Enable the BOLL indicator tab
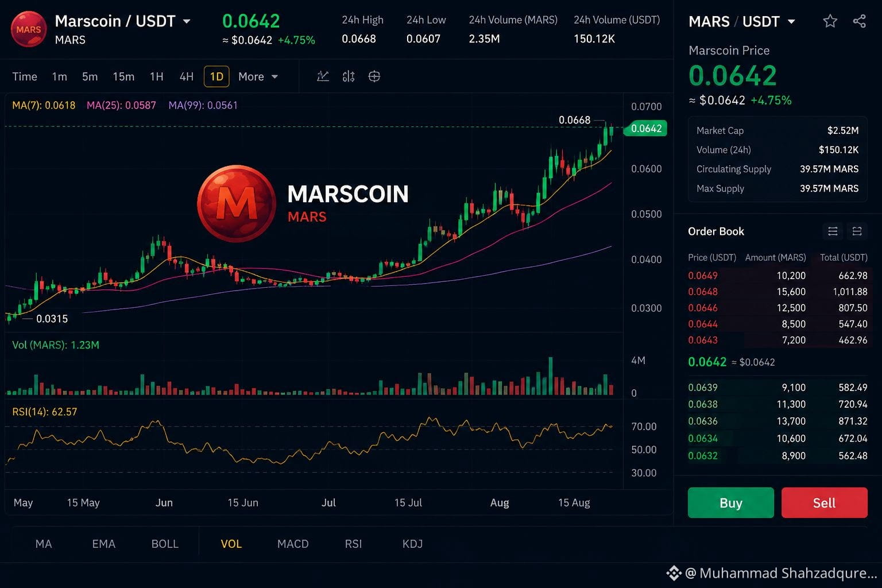Viewport: 882px width, 588px height. tap(165, 544)
